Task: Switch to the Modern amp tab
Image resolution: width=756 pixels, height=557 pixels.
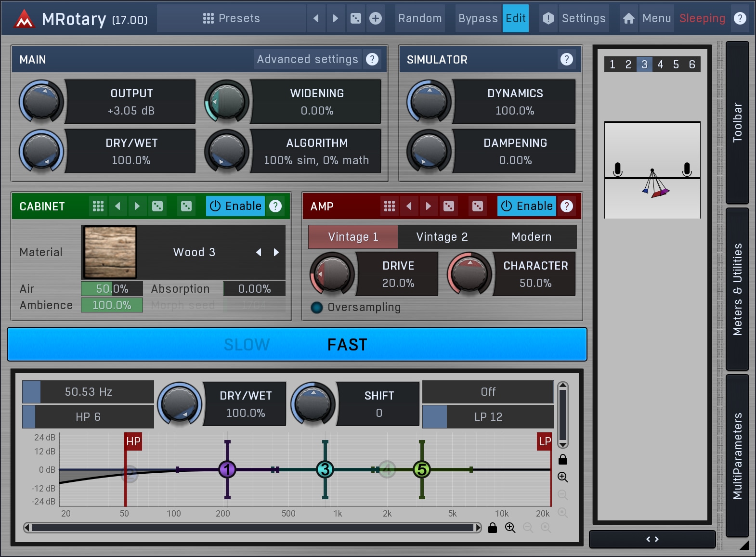Action: coord(531,237)
